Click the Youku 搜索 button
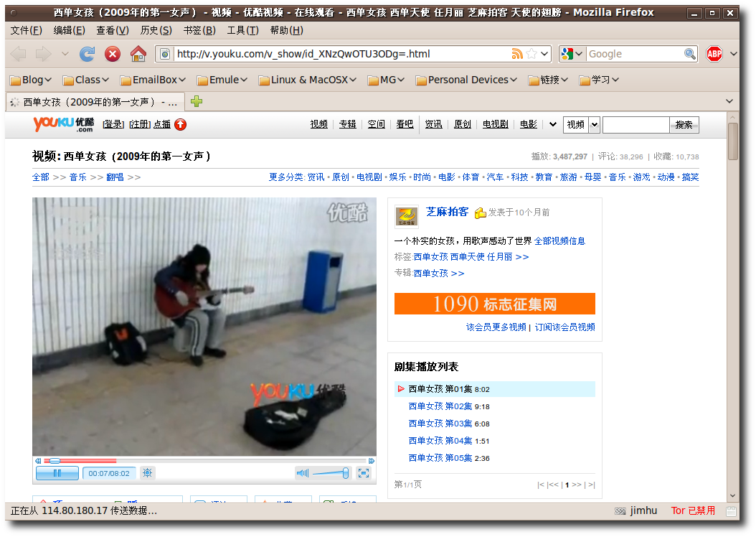This screenshot has width=756, height=537. pyautogui.click(x=684, y=124)
